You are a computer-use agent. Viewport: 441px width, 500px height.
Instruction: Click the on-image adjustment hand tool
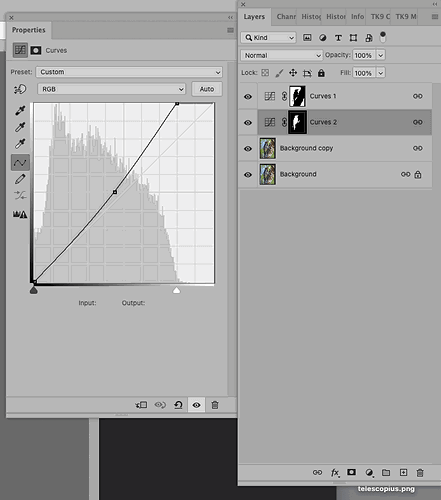[x=20, y=89]
